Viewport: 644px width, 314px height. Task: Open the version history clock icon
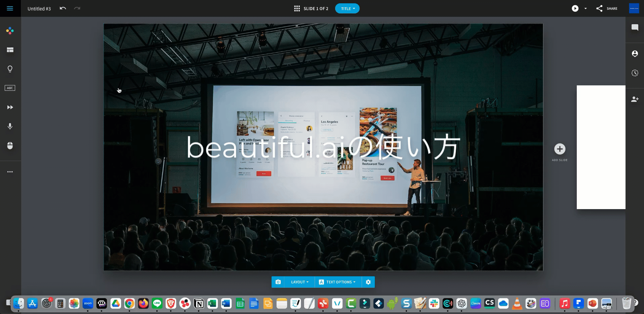click(x=635, y=73)
